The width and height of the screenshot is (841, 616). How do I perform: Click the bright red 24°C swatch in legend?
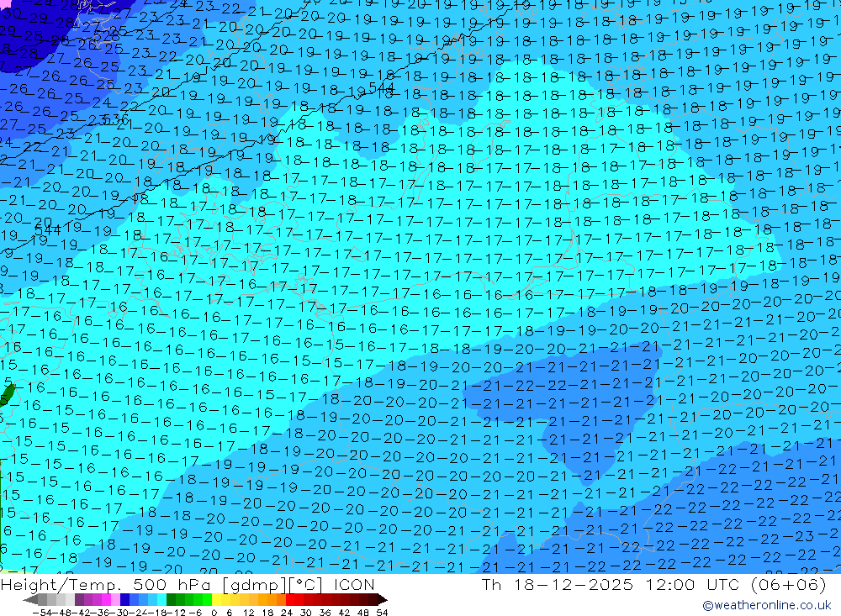pyautogui.click(x=291, y=599)
